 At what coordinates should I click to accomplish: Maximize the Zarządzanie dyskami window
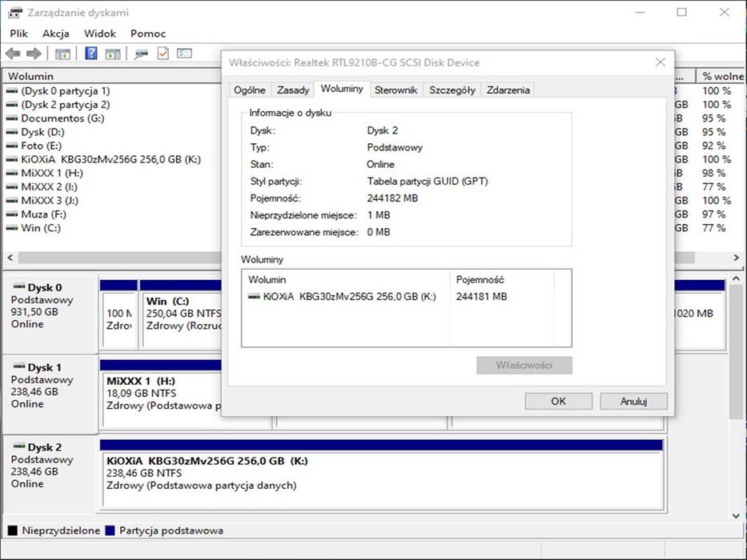tap(681, 12)
